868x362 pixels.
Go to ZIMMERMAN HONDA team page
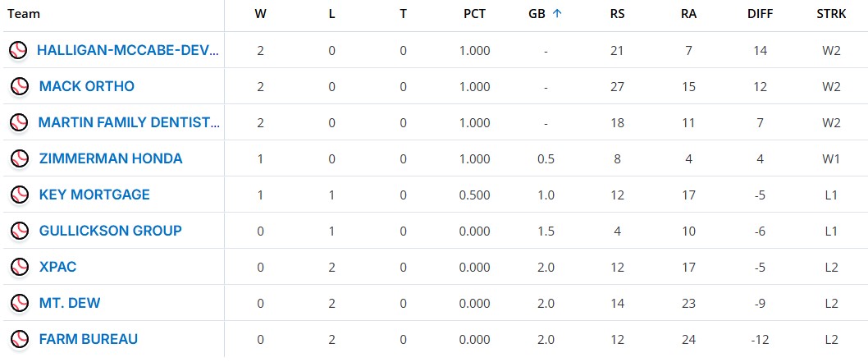[x=111, y=158]
